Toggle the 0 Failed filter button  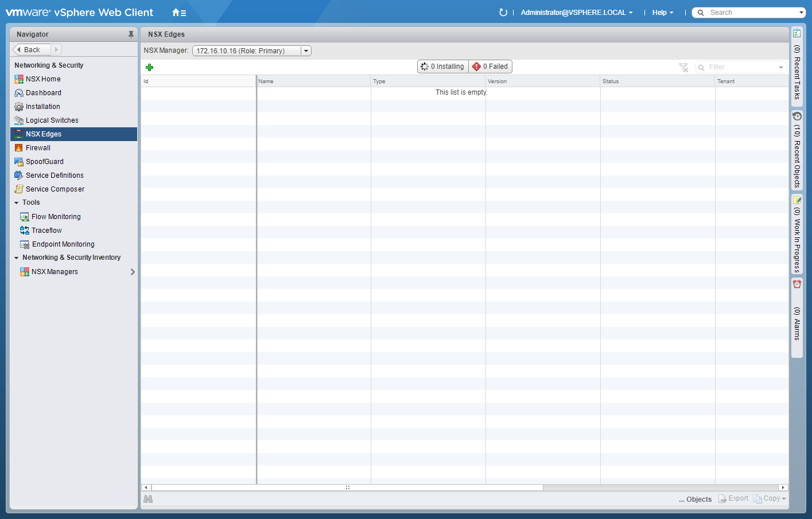tap(491, 67)
